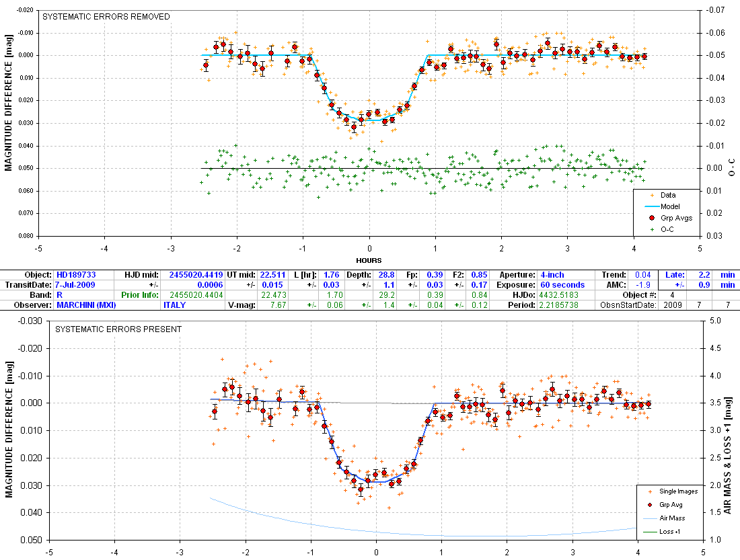
Task: Select the table cell 0.12
Action: pos(479,305)
